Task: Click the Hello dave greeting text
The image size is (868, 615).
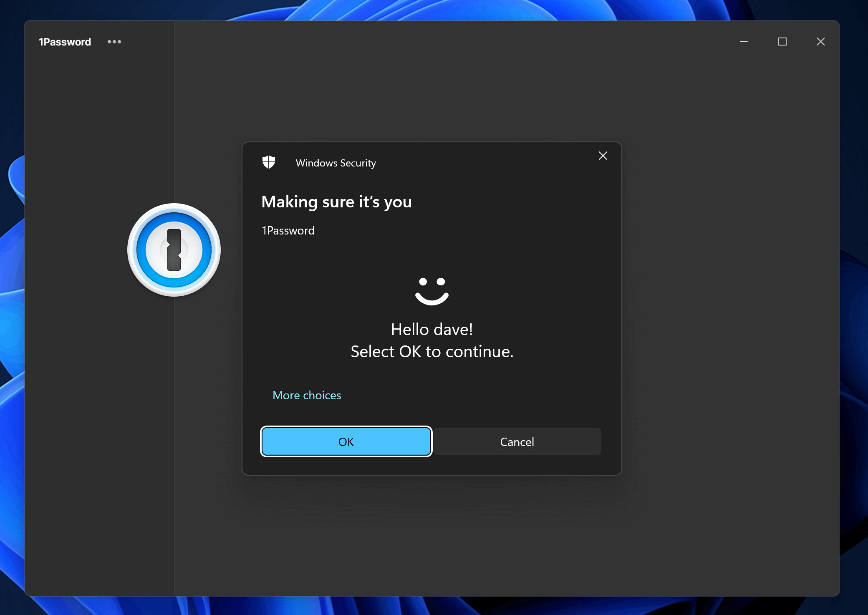Action: (432, 329)
